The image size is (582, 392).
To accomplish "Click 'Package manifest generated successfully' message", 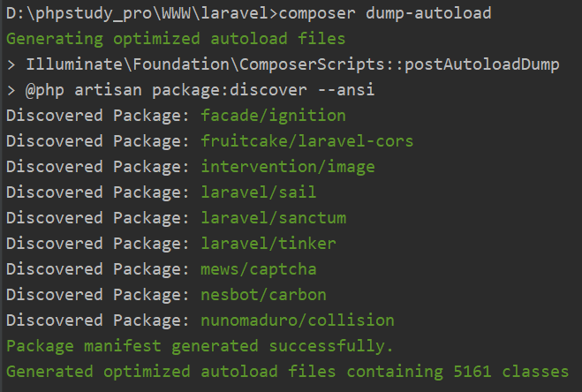I will pos(200,346).
